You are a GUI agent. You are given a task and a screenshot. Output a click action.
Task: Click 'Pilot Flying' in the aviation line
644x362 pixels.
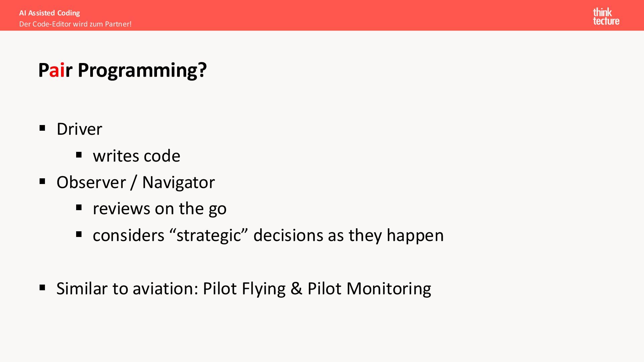pos(244,289)
